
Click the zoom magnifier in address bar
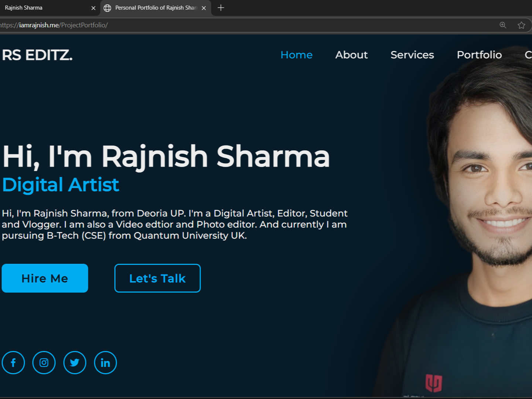click(x=503, y=25)
